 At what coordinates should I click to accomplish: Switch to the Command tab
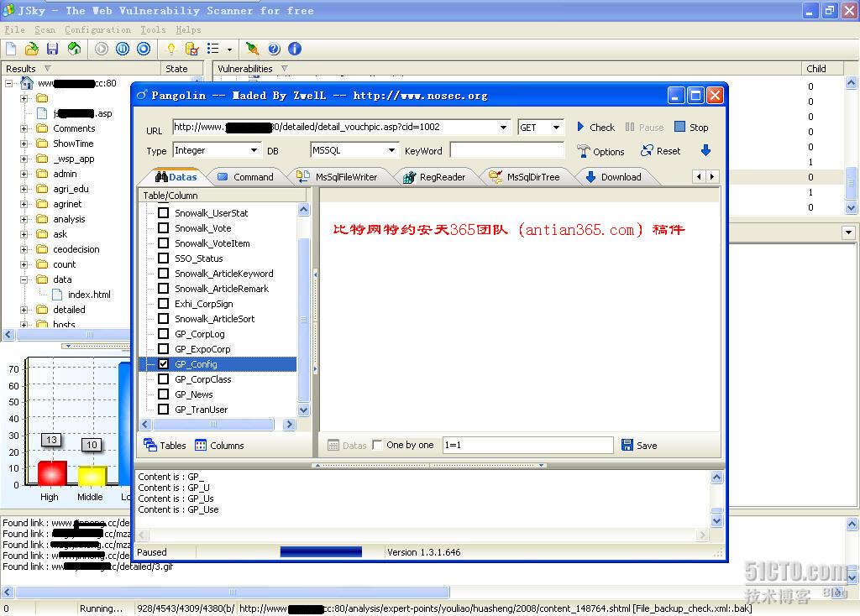coord(246,177)
